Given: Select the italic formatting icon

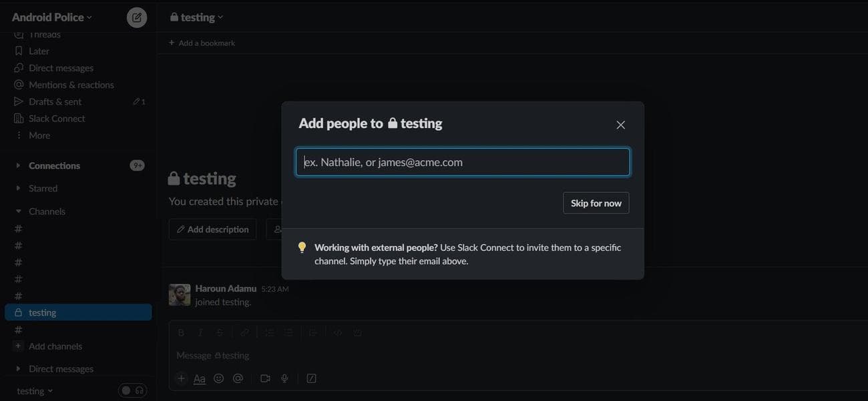Looking at the screenshot, I should (200, 332).
